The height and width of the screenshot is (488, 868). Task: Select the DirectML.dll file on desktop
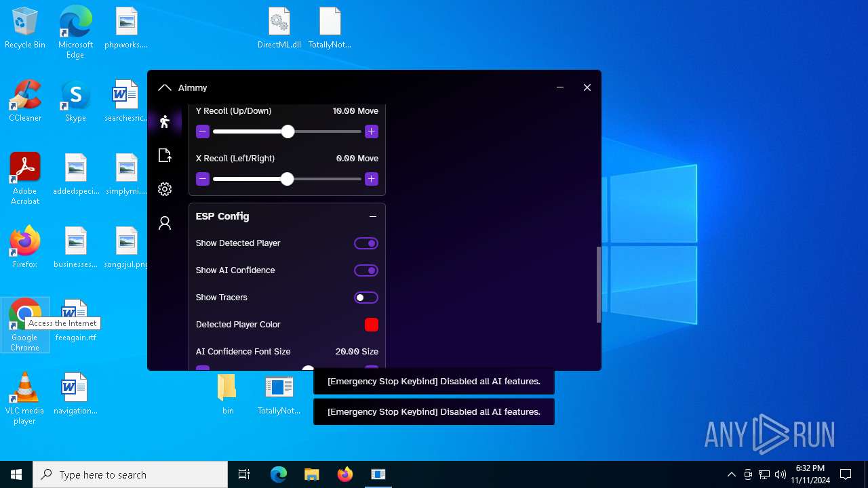(x=279, y=28)
